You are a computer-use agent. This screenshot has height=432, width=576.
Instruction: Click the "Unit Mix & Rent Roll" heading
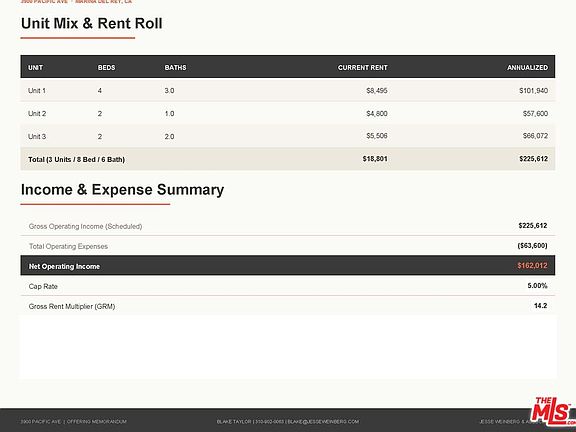point(91,24)
